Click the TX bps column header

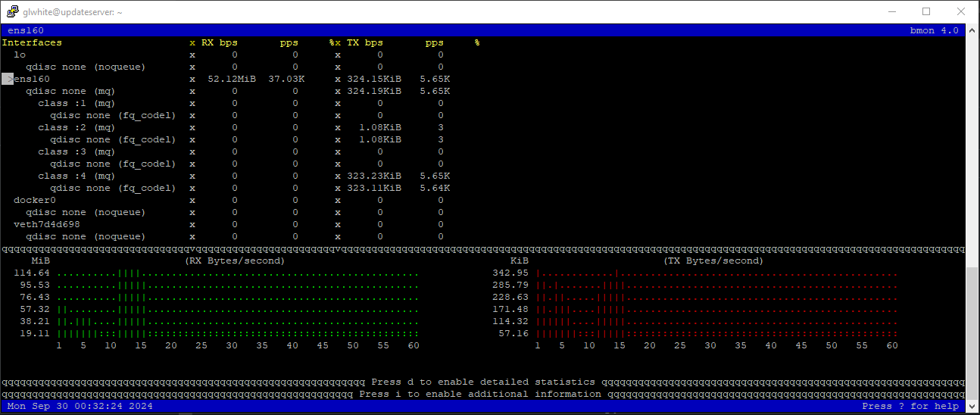click(365, 42)
